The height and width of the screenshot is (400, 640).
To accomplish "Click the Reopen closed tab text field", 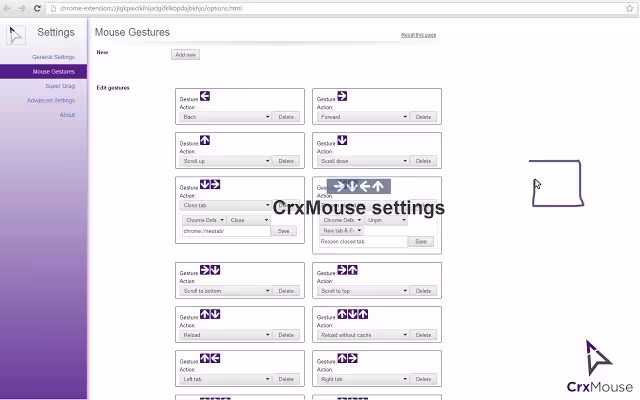I will (x=363, y=242).
